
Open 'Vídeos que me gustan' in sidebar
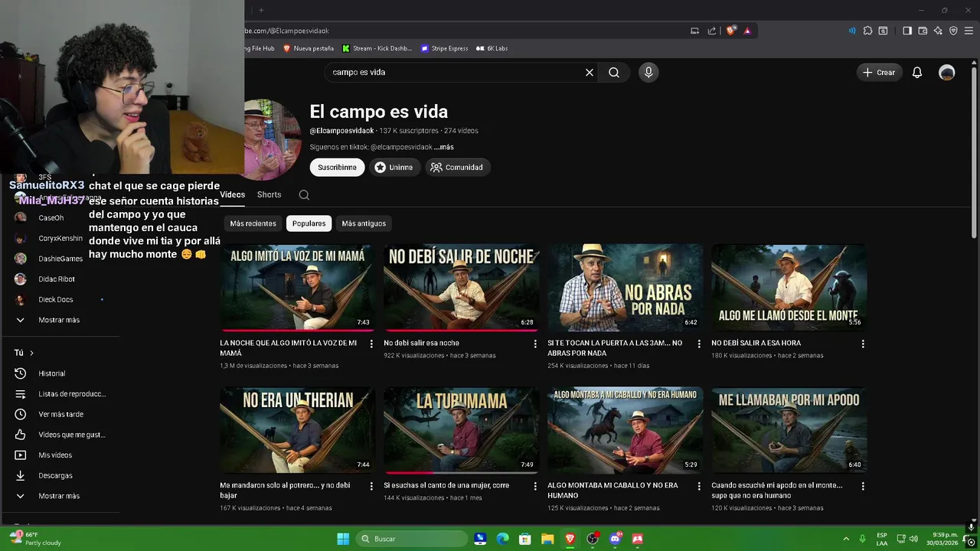click(60, 435)
